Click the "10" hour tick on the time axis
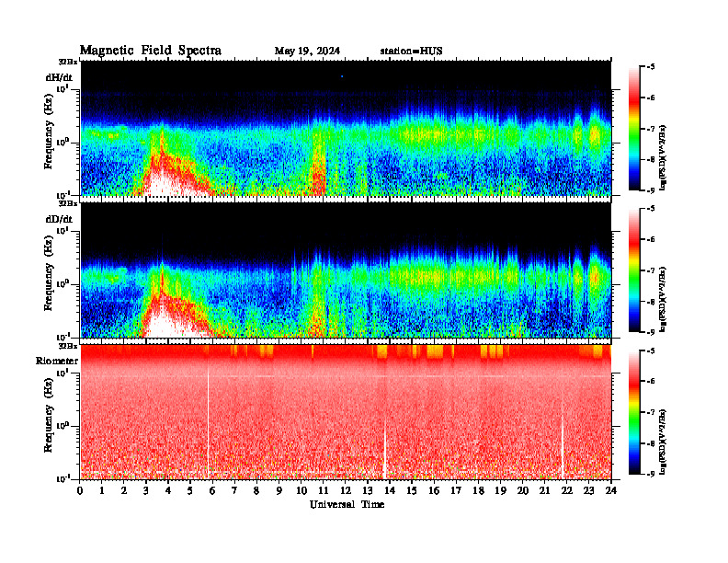This screenshot has width=728, height=563. [x=301, y=490]
